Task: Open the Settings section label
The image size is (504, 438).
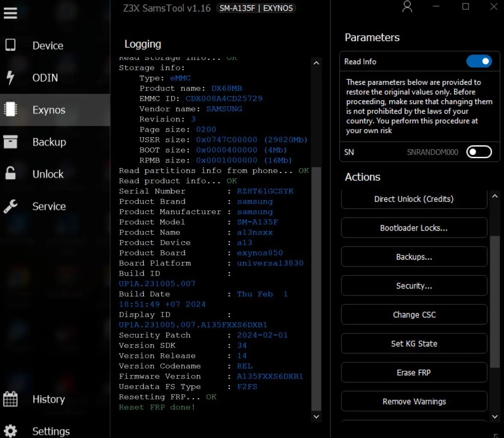Action: 51,432
